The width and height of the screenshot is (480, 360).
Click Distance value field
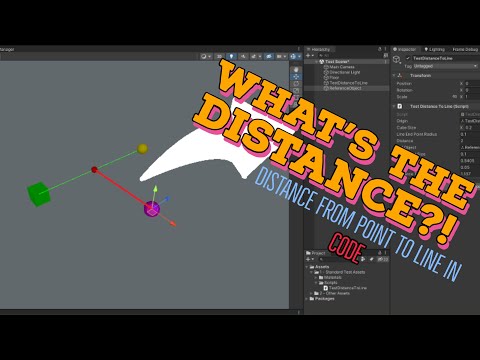click(470, 141)
